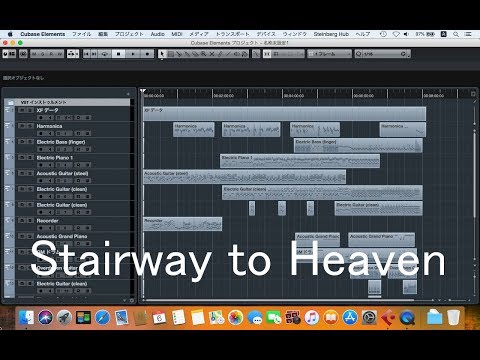
Task: Go to project end in transport
Action: [x=95, y=54]
